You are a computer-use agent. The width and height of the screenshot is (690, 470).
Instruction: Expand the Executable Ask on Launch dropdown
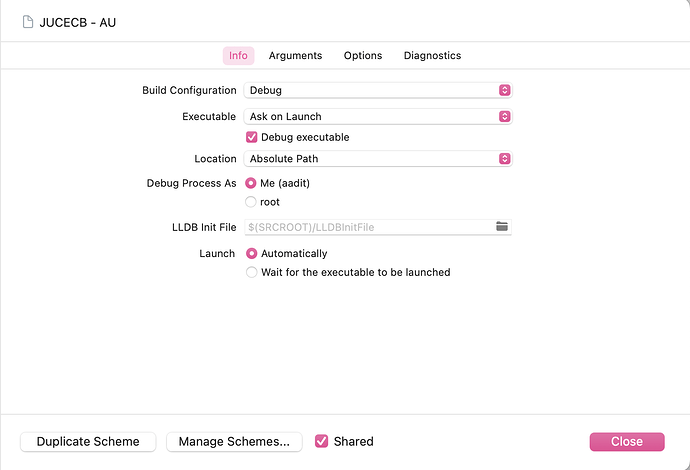click(x=377, y=116)
